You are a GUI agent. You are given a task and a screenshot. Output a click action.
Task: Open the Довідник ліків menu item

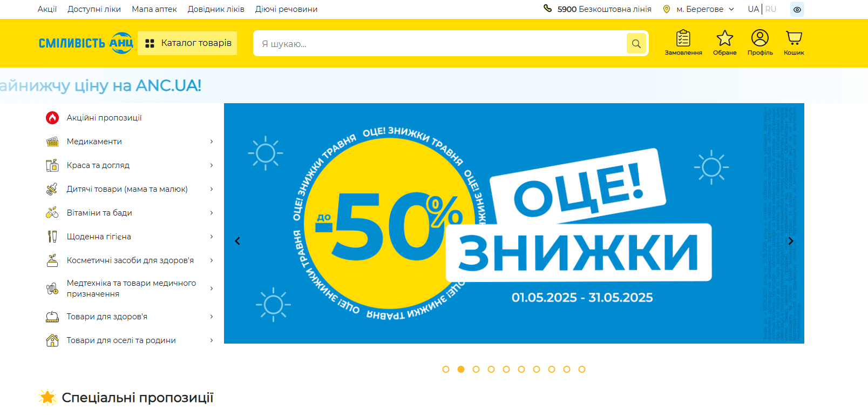[x=216, y=9]
